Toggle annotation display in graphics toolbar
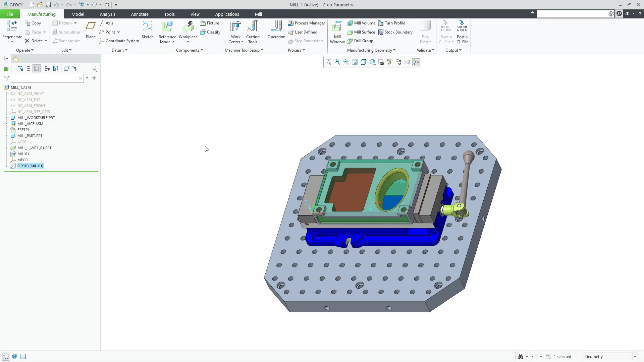Image resolution: width=644 pixels, height=362 pixels. pos(398,62)
